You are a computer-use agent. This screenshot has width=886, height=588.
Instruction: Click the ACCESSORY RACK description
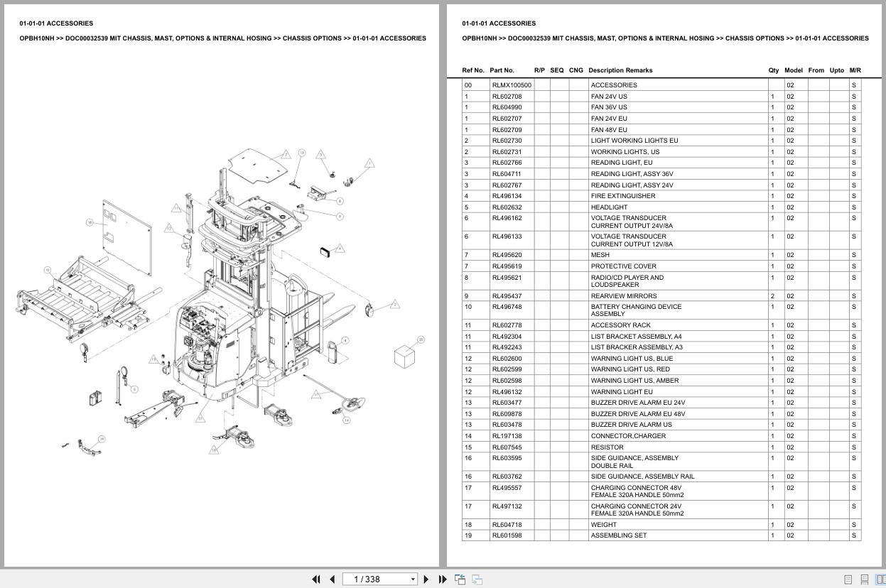tap(620, 325)
